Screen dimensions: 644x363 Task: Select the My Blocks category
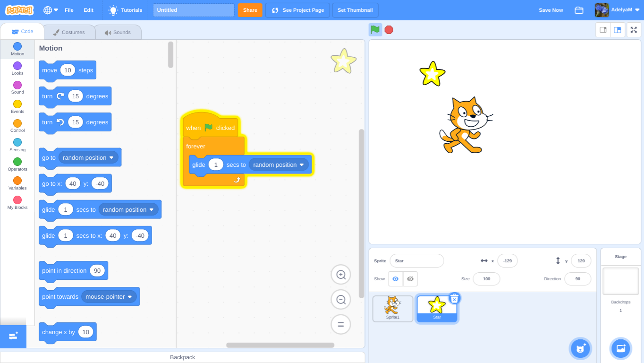point(17,203)
